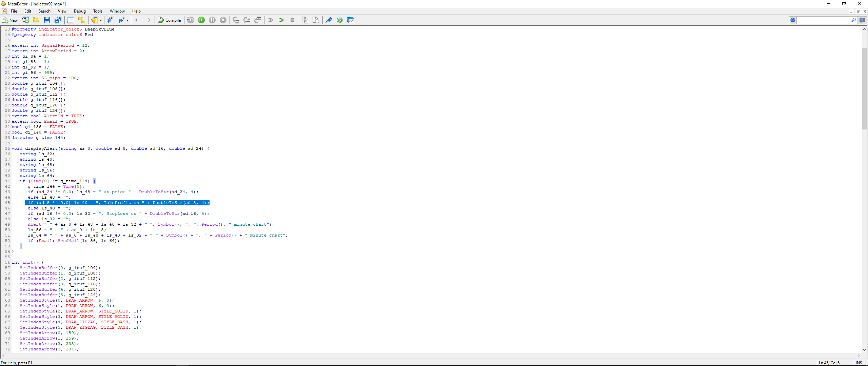868x366 pixels.
Task: Click in the toolbar search field
Action: (823, 20)
